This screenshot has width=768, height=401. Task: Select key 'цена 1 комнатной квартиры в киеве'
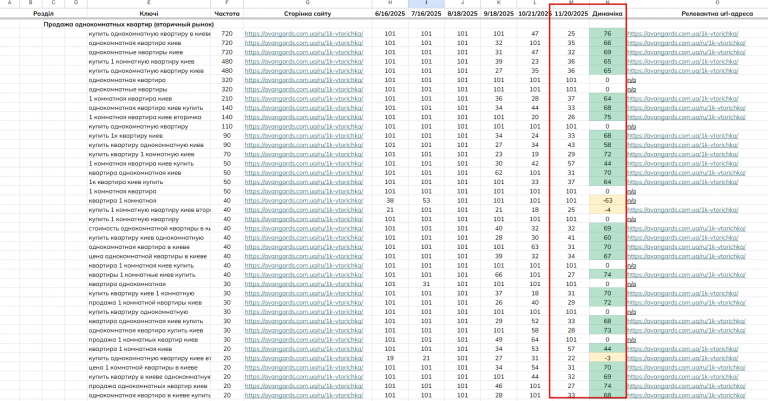(143, 368)
